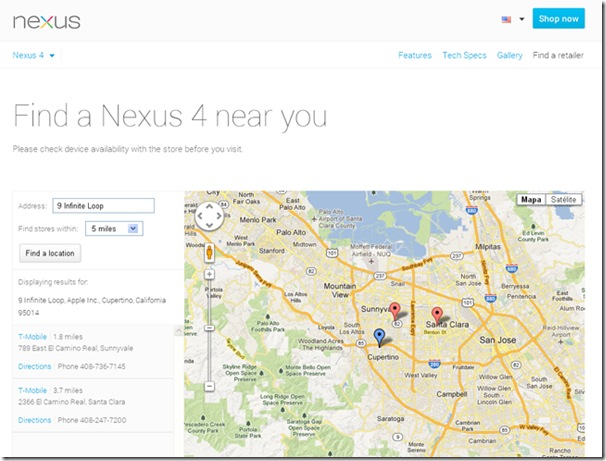Click Phone 408-736-7145 text
This screenshot has height=461, width=606.
(92, 366)
